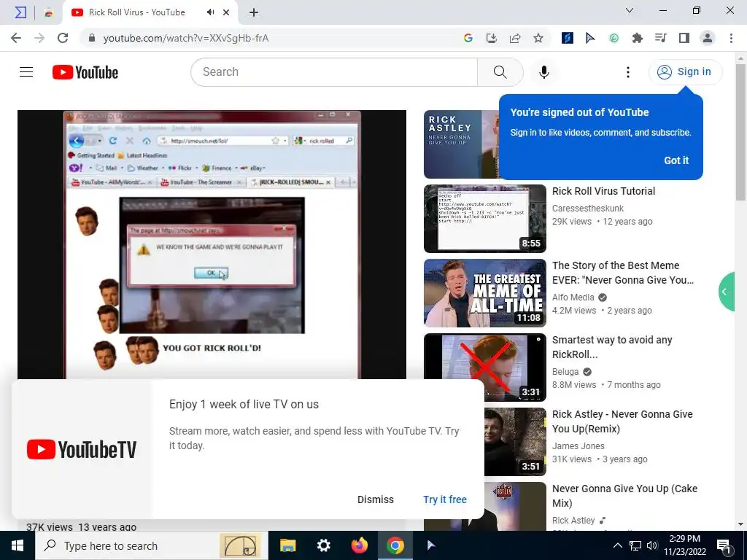Image resolution: width=747 pixels, height=560 pixels.
Task: Click the Google icon in address bar
Action: pos(468,38)
